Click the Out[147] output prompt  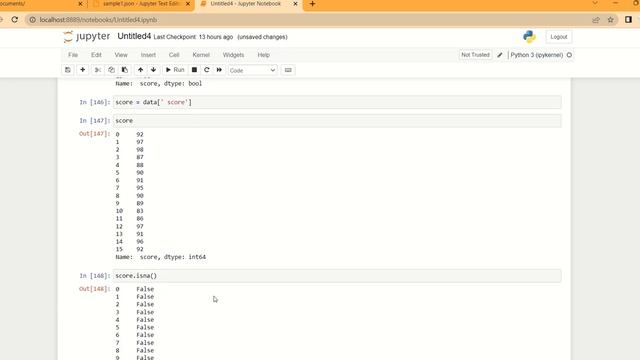coord(95,134)
